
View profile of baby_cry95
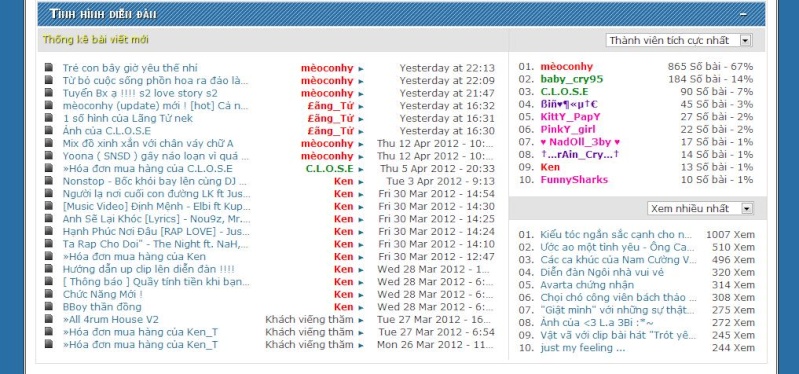tap(572, 79)
